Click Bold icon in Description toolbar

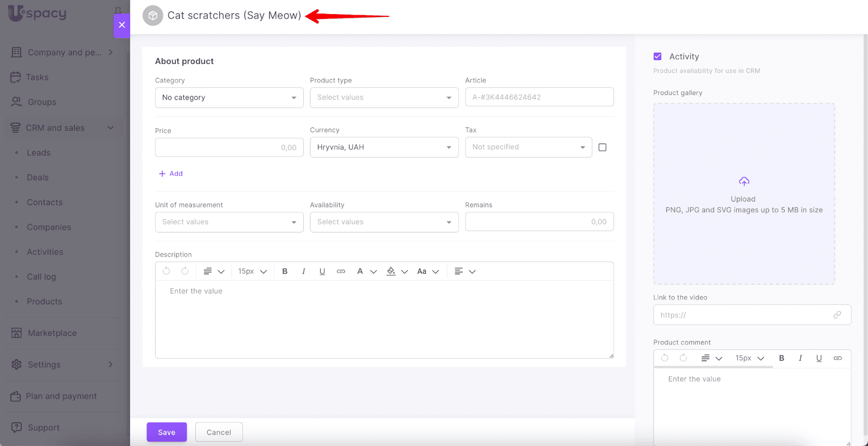[285, 271]
